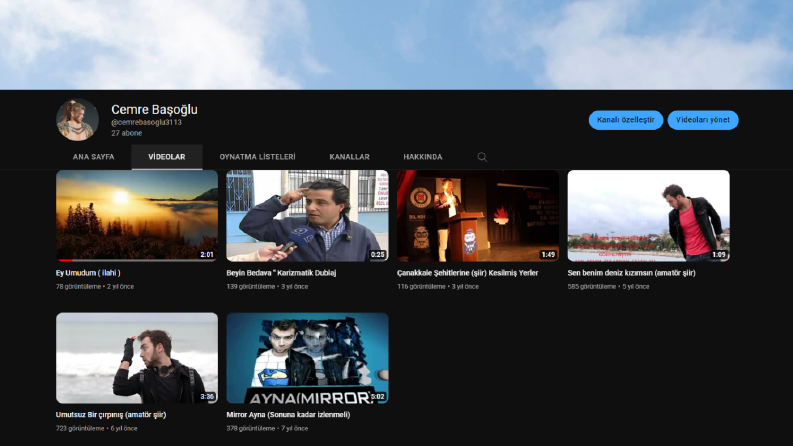The image size is (793, 446).
Task: Open the Mirror Ayna video thumbnail
Action: (x=307, y=358)
